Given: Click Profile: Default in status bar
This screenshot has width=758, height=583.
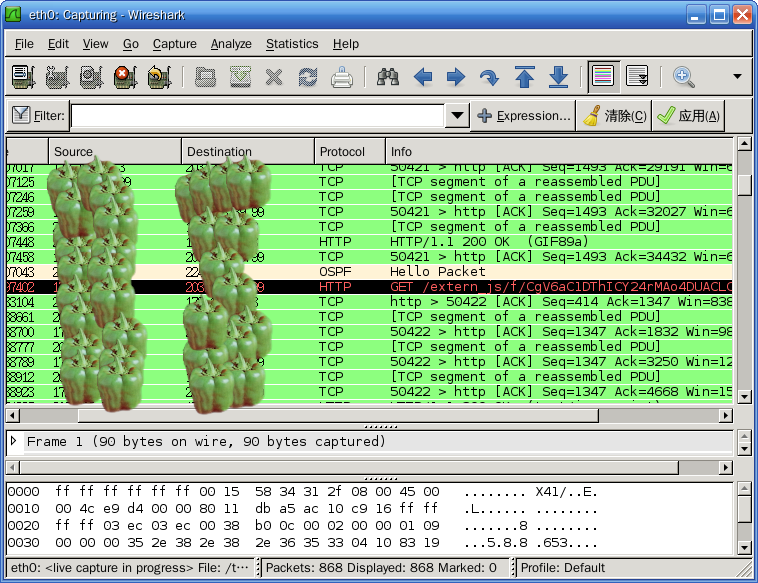Looking at the screenshot, I should (563, 568).
